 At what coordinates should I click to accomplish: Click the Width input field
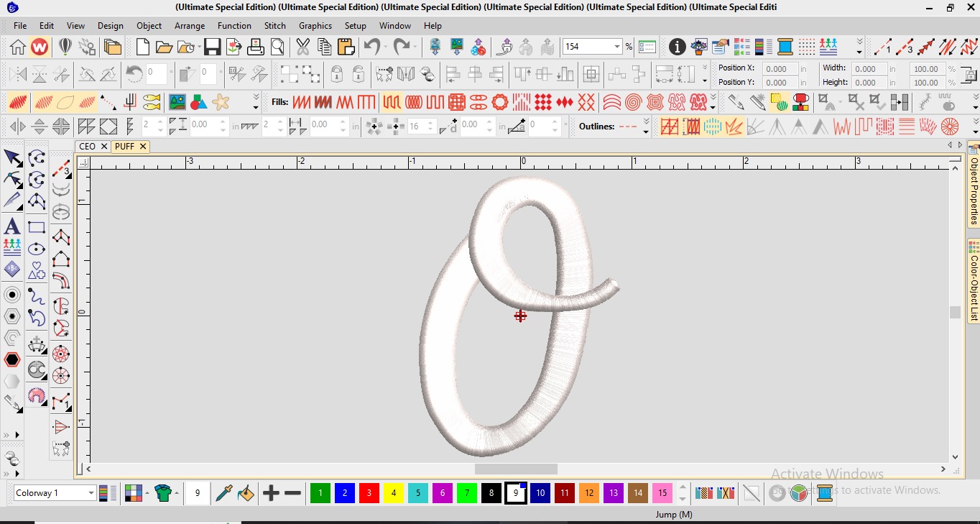[x=869, y=69]
